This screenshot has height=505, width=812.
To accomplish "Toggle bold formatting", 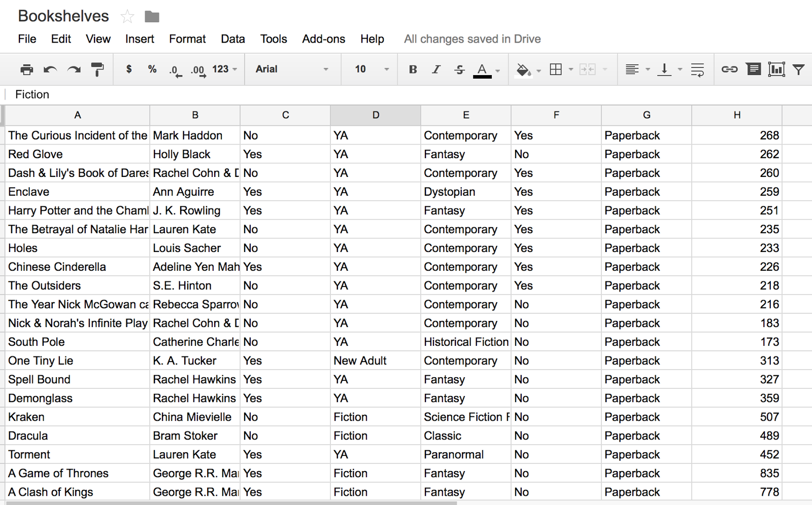I will click(x=413, y=69).
